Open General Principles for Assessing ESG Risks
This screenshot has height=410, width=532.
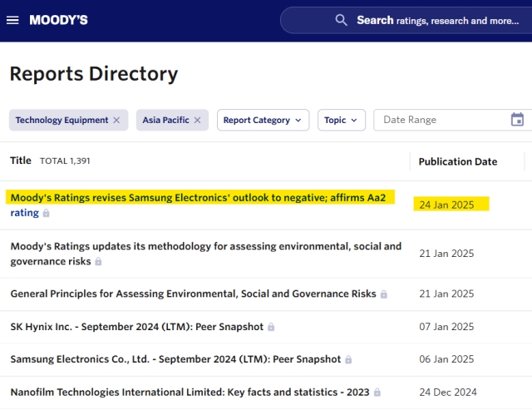(193, 294)
